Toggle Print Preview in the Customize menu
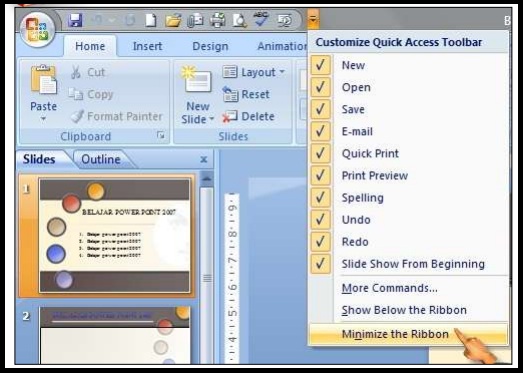The width and height of the screenshot is (524, 373). [x=409, y=175]
